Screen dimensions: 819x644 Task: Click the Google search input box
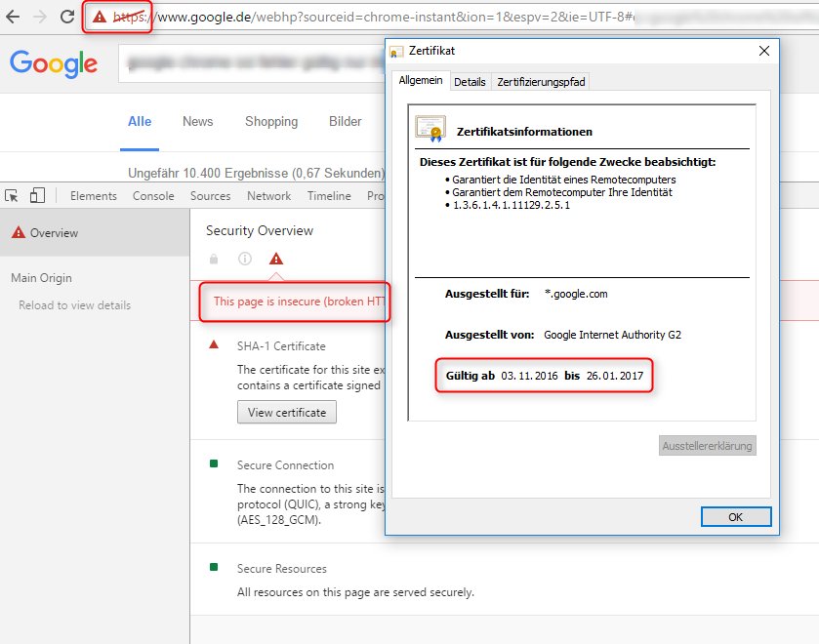point(252,63)
